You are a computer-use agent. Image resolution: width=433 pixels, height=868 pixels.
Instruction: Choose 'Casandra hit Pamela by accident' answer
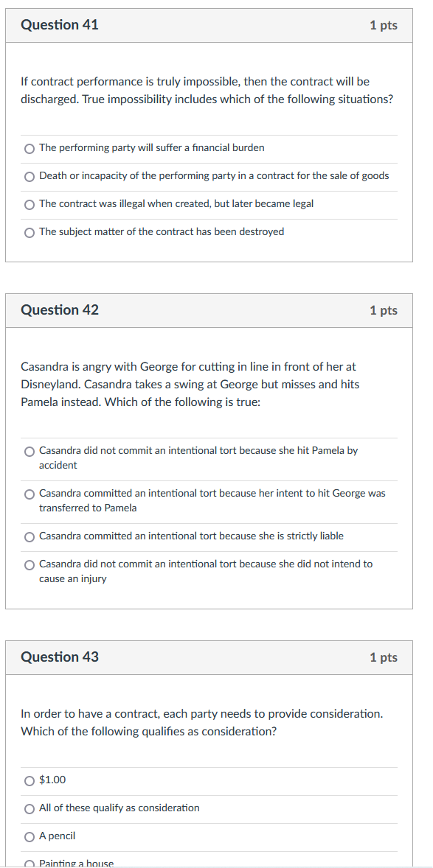[29, 450]
